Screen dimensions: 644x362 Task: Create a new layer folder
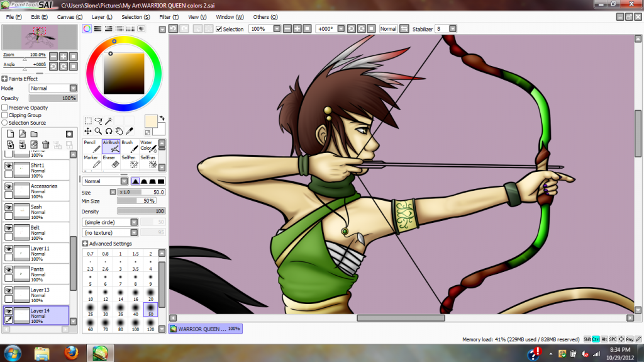pyautogui.click(x=34, y=133)
